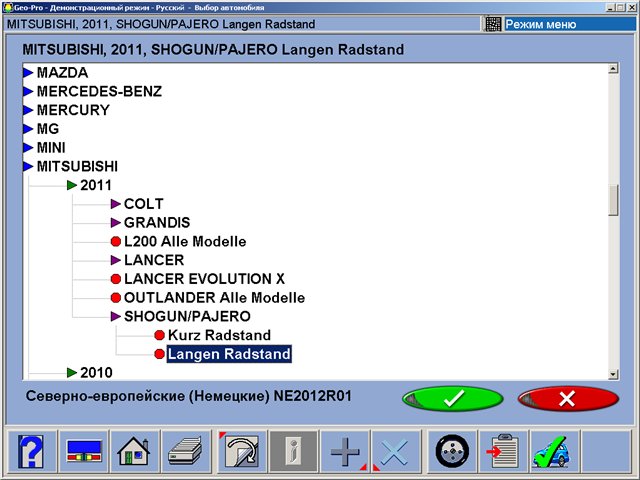The width and height of the screenshot is (640, 480).
Task: Click the Geo-Pro title bar app icon
Action: (x=8, y=7)
